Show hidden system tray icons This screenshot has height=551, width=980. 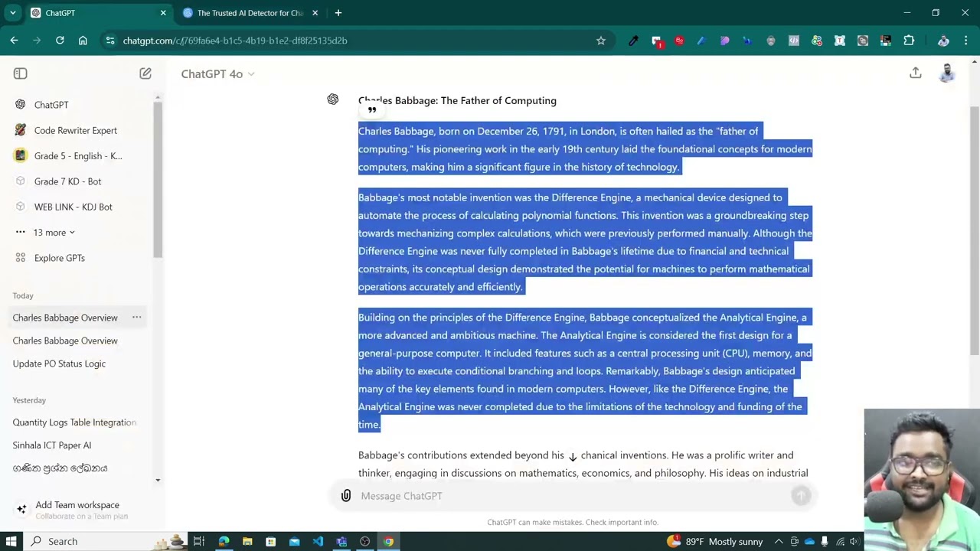point(779,541)
